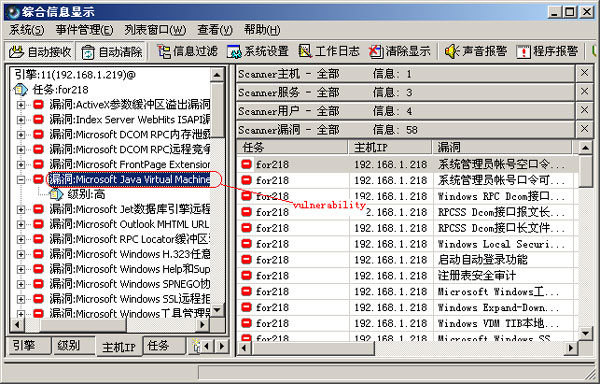Open the 列表窗口(W) menu
600x384 pixels.
click(x=155, y=30)
